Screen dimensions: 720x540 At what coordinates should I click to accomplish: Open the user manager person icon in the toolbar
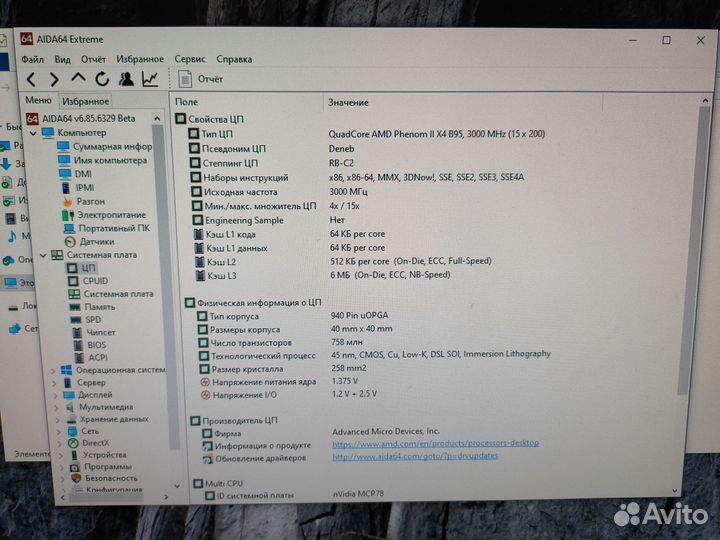126,79
